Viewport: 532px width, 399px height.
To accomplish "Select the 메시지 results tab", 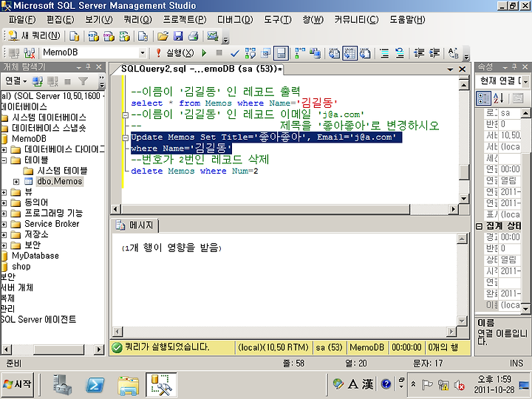I will click(136, 225).
